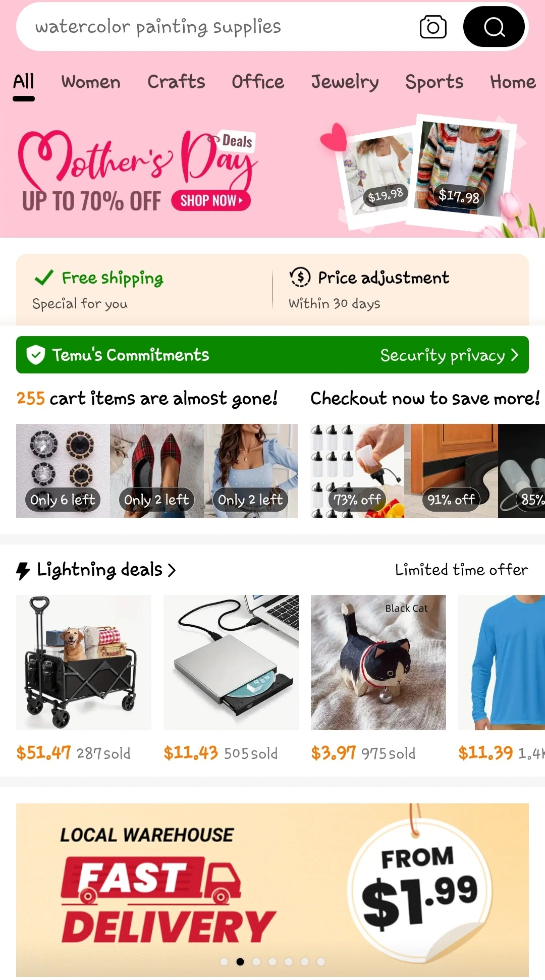
Task: Tap the watercolor painting supplies search field
Action: click(x=217, y=27)
